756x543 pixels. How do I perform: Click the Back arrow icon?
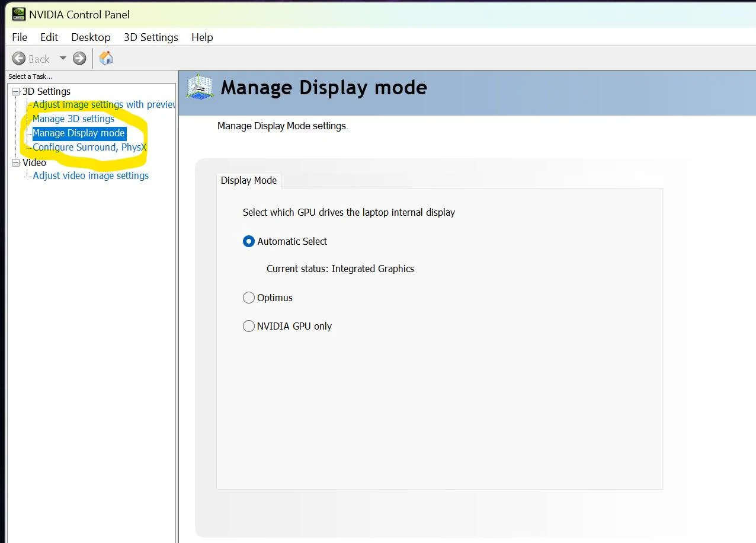tap(19, 59)
